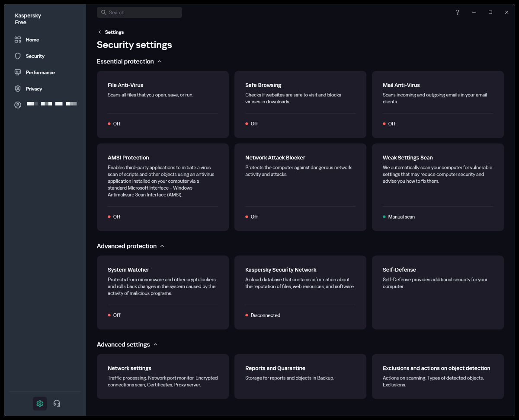Open the Safe Browsing card
The image size is (519, 420).
300,105
